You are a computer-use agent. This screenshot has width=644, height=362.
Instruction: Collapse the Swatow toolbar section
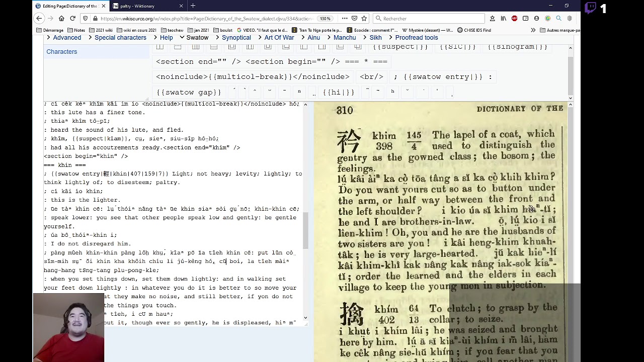click(194, 38)
